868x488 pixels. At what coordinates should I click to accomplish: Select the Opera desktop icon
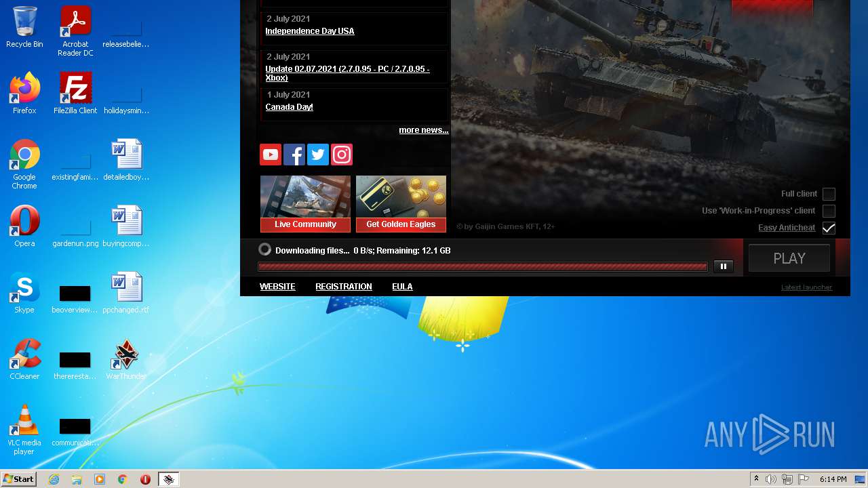click(24, 226)
